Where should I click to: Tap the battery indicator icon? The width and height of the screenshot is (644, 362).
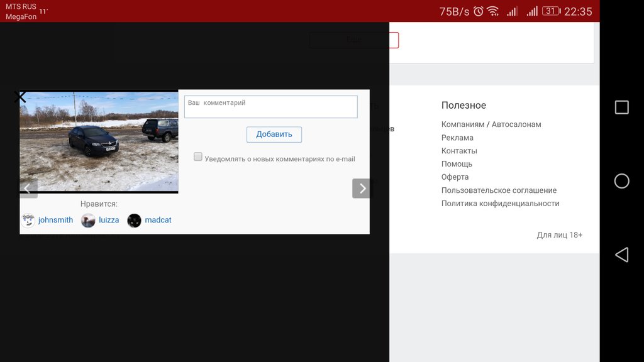pos(551,11)
